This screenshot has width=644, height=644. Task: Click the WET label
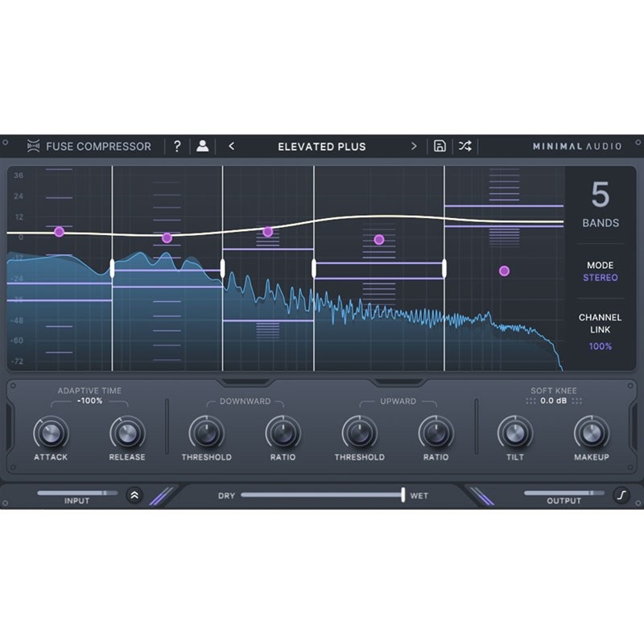click(x=419, y=496)
